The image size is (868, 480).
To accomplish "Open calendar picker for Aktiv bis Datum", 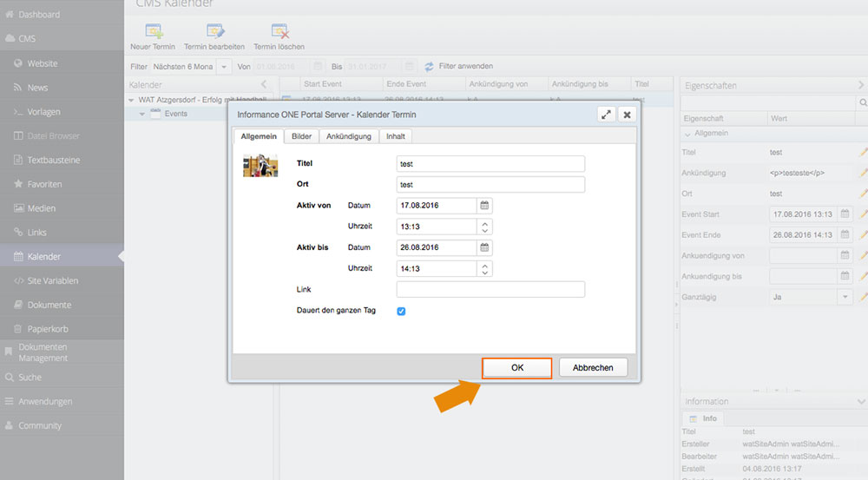I will (x=485, y=247).
